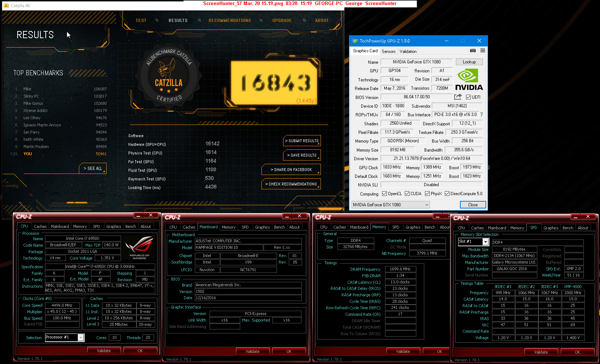
Task: Click SHARE ON FACEBOOK button
Action: (291, 170)
